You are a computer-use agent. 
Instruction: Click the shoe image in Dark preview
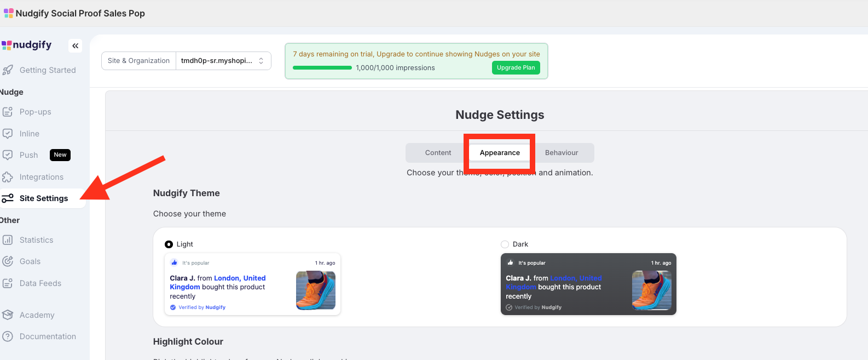pos(652,290)
